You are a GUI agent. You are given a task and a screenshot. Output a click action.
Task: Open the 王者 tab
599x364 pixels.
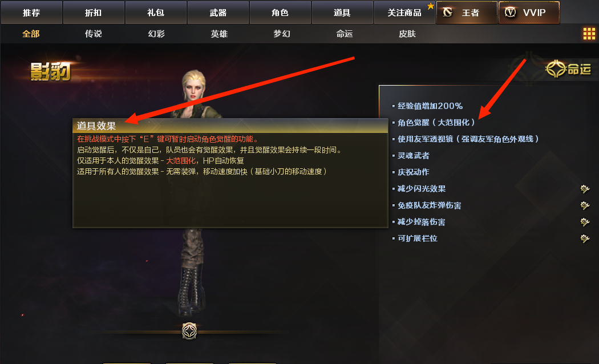click(467, 13)
